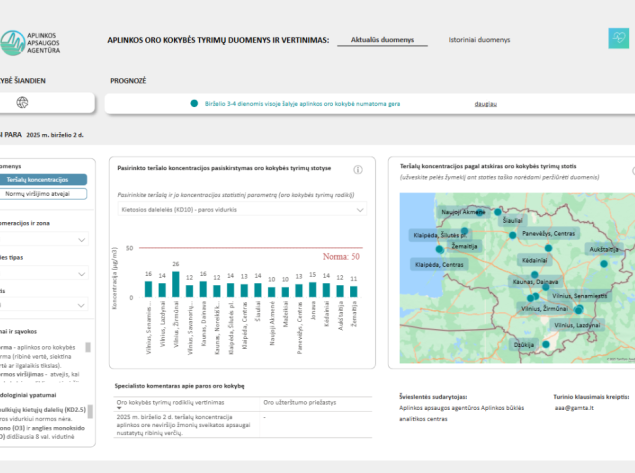
Task: Switch to Aktualūs duomenys tab
Action: (x=382, y=40)
